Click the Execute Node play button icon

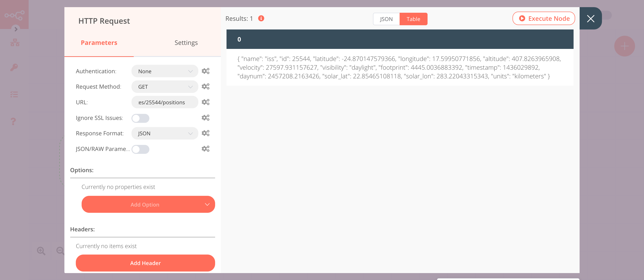point(522,18)
